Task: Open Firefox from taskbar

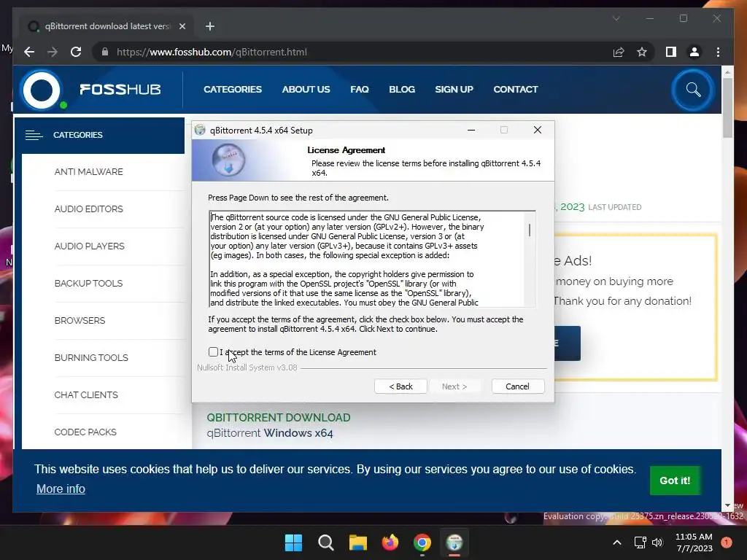Action: click(390, 542)
